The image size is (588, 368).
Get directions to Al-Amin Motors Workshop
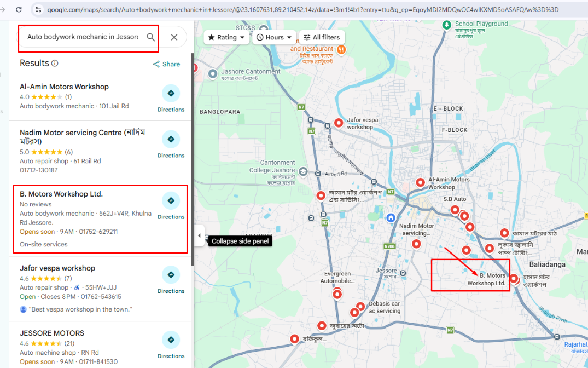pos(171,94)
